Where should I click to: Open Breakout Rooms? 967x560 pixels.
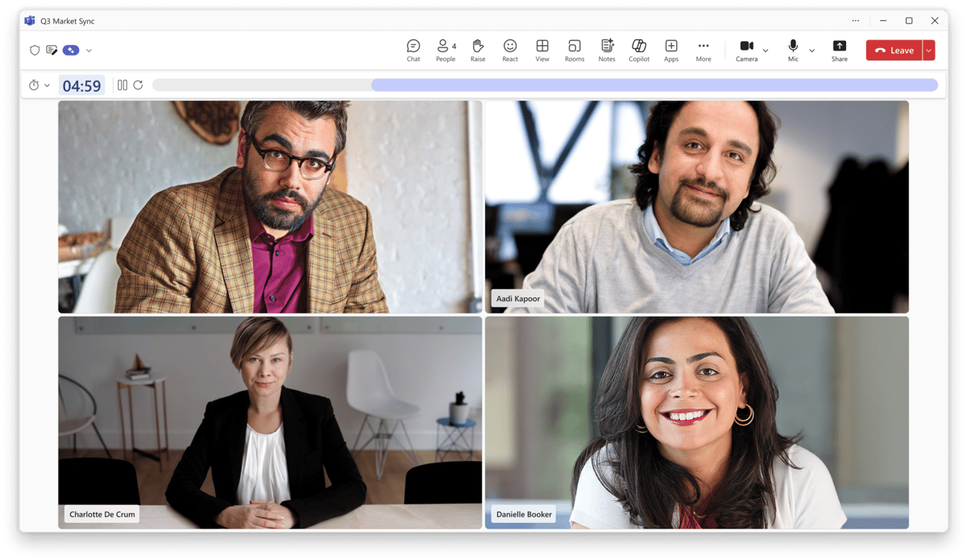[x=575, y=50]
